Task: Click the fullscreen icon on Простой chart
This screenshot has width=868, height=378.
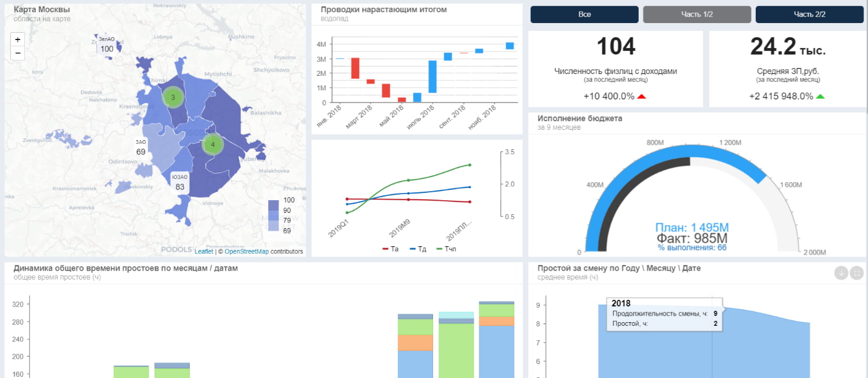Action: [x=856, y=273]
